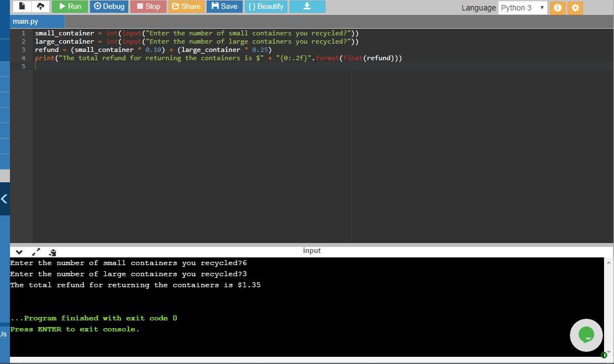614x364 pixels.
Task: Click the clear console icon
Action: 53,252
